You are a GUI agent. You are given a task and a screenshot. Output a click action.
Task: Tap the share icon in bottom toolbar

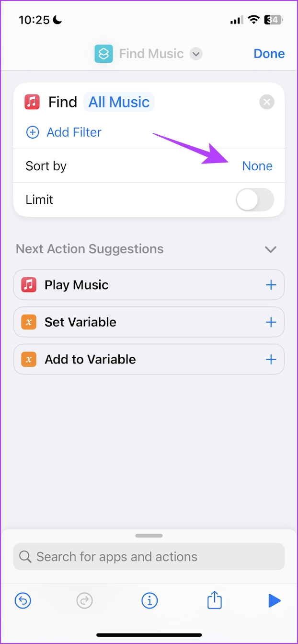click(214, 600)
